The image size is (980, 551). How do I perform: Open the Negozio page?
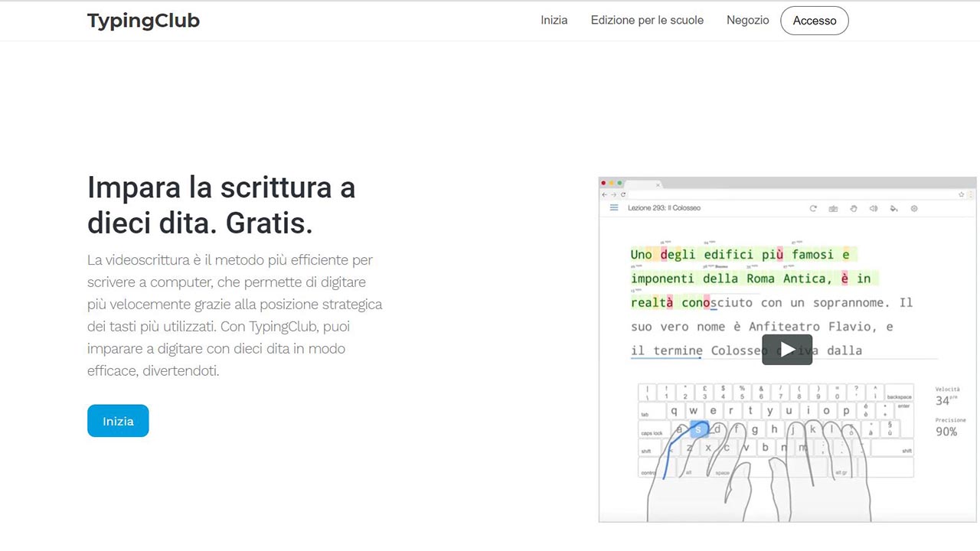point(748,21)
